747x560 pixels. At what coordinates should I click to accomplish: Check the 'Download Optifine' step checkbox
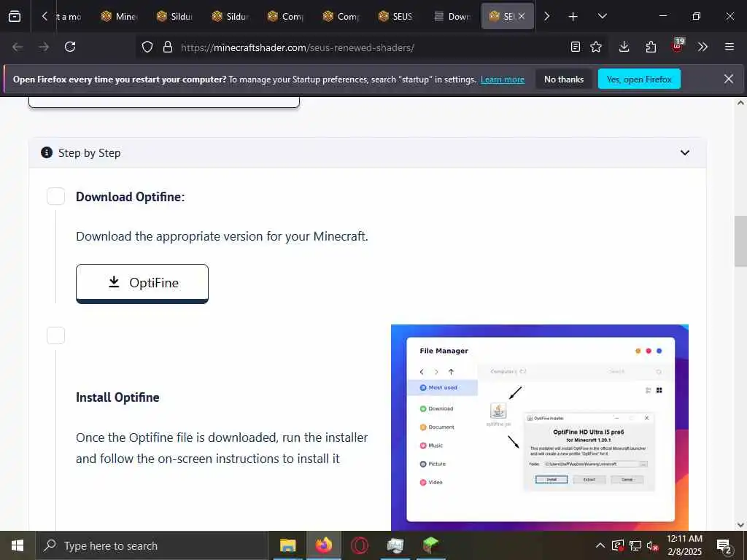(x=55, y=196)
